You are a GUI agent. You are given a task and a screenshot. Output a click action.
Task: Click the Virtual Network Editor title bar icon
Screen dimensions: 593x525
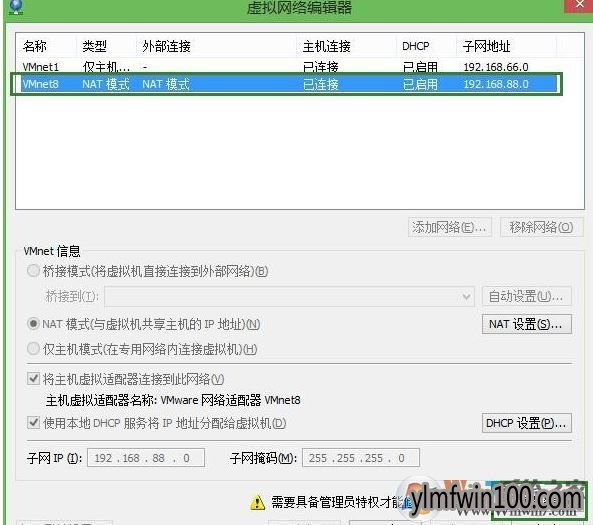coord(16,7)
